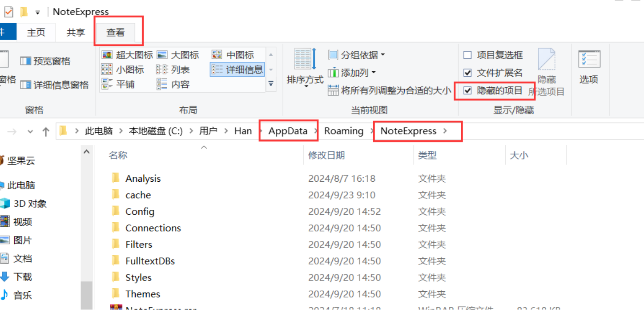644x310 pixels.
Task: Expand the chevron after NoteExpress breadcrumb
Action: pos(445,131)
